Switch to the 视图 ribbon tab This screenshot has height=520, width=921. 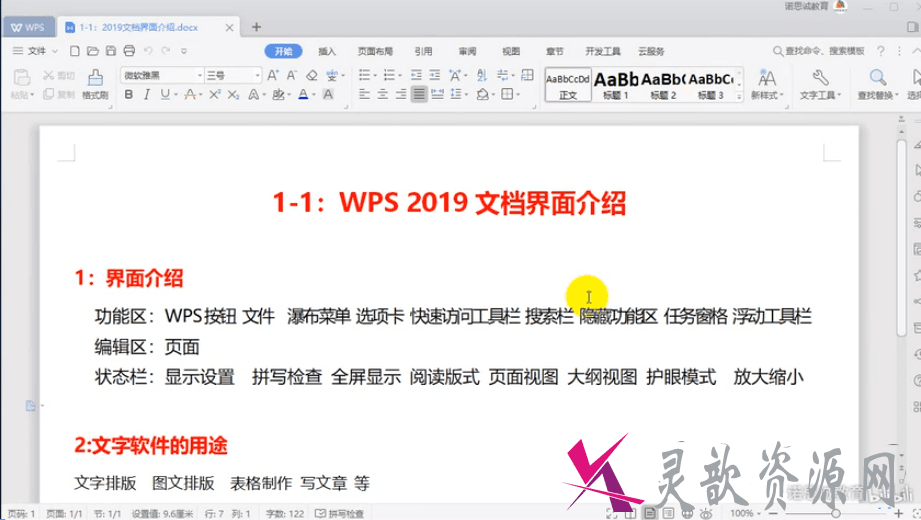pyautogui.click(x=511, y=51)
